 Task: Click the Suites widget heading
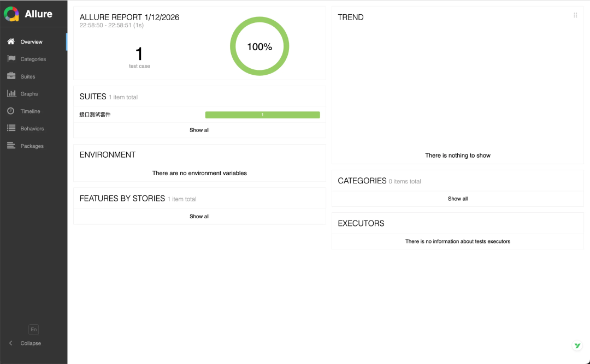tap(93, 97)
